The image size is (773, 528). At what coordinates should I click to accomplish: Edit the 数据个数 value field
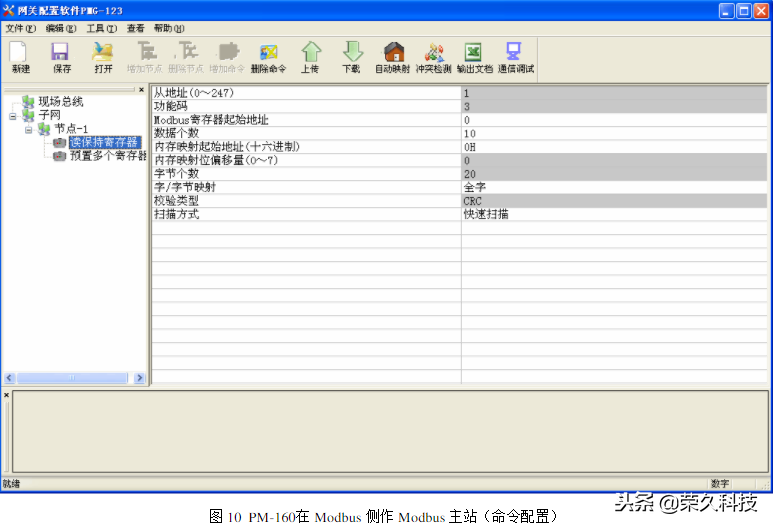[x=612, y=133]
